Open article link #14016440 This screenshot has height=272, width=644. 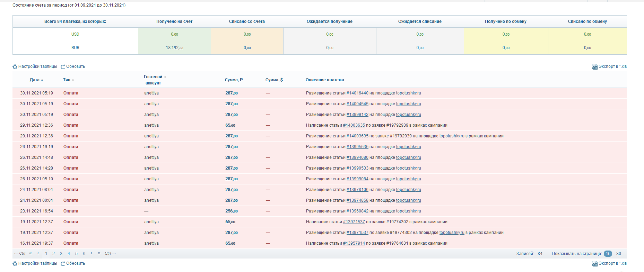(357, 93)
